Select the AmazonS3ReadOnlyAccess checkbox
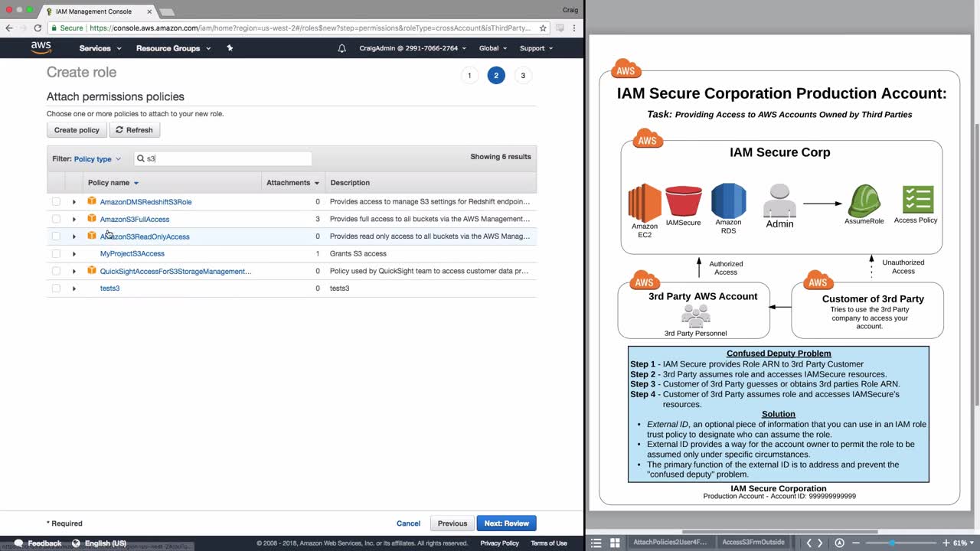The width and height of the screenshot is (980, 551). tap(56, 236)
